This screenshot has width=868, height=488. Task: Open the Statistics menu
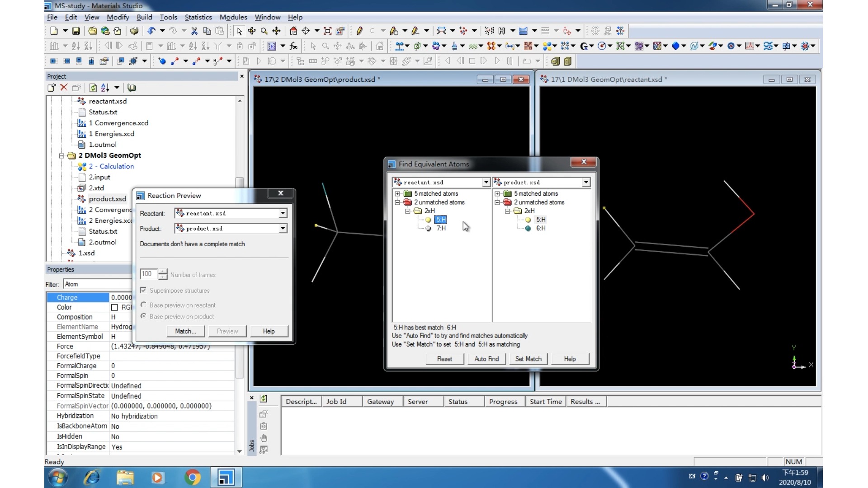pyautogui.click(x=198, y=17)
